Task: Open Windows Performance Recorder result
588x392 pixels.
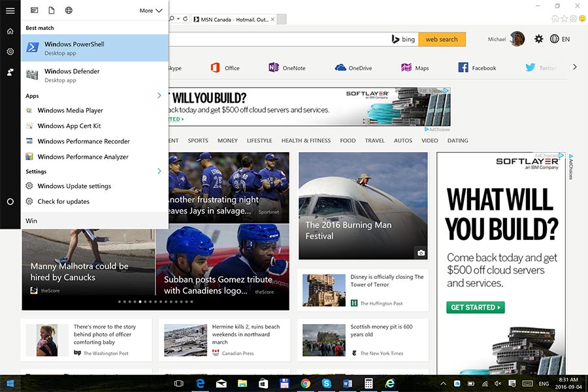Action: [95, 141]
